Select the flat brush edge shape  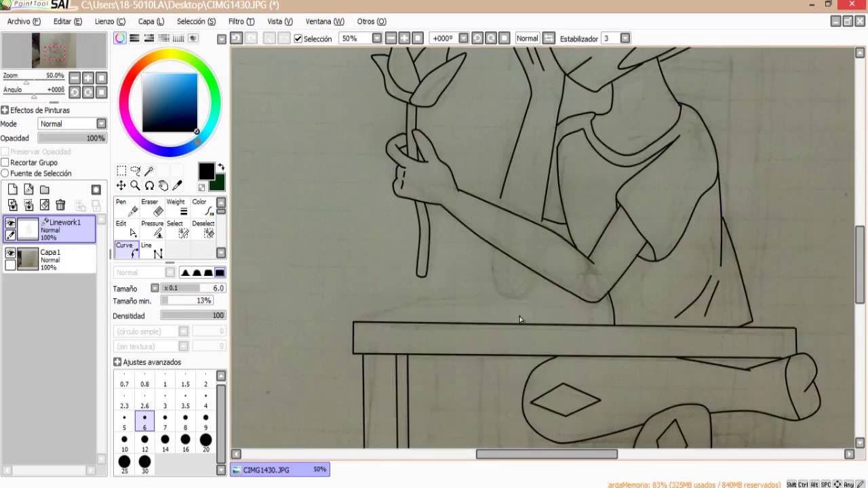(x=220, y=272)
